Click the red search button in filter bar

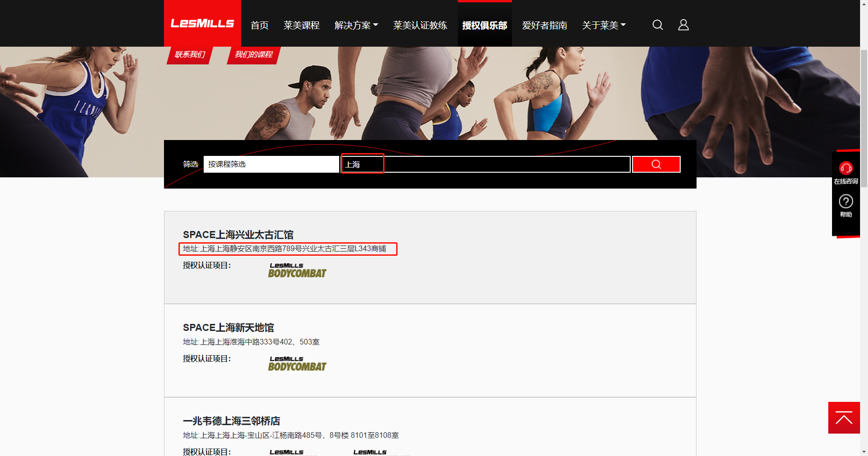pos(656,164)
